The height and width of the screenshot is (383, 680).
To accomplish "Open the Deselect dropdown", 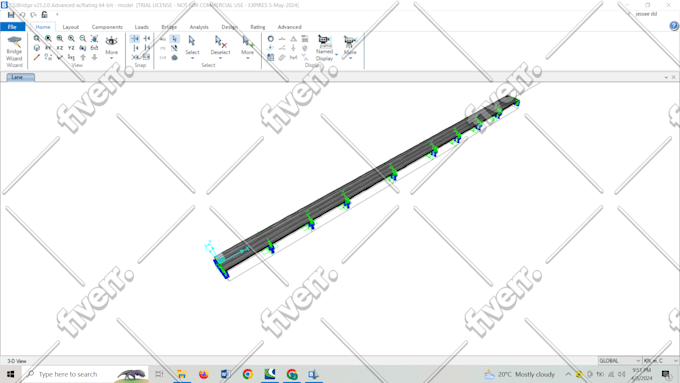I will tap(220, 48).
